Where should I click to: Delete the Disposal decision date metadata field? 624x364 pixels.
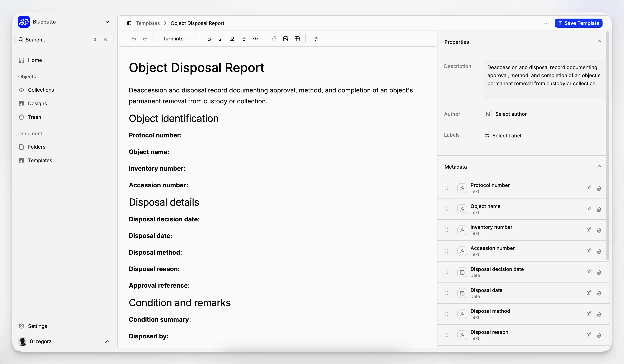(x=599, y=272)
